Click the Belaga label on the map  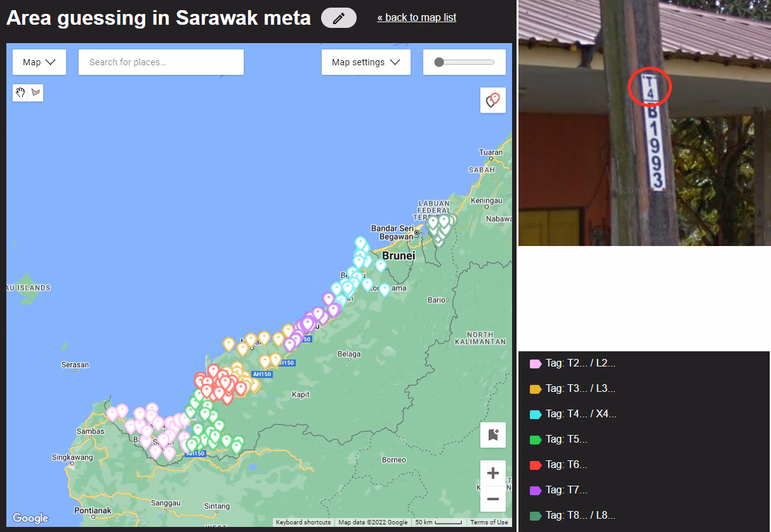tap(350, 354)
